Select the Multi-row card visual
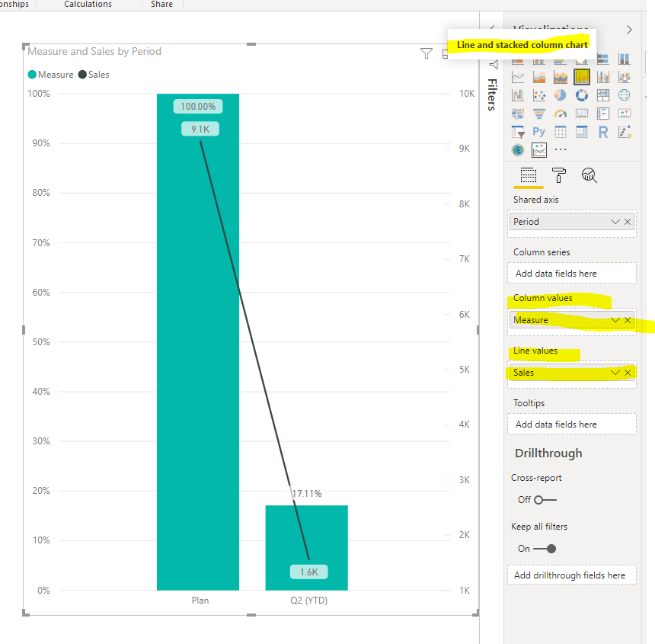This screenshot has width=655, height=644. click(602, 114)
